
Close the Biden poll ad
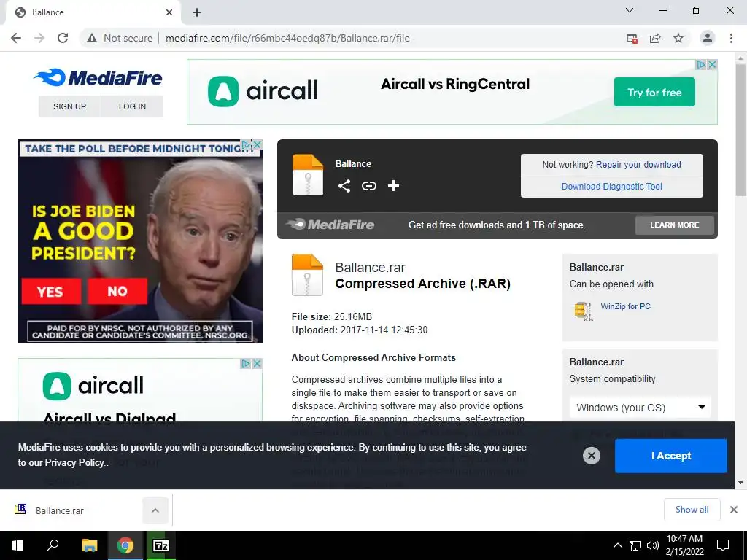click(258, 144)
